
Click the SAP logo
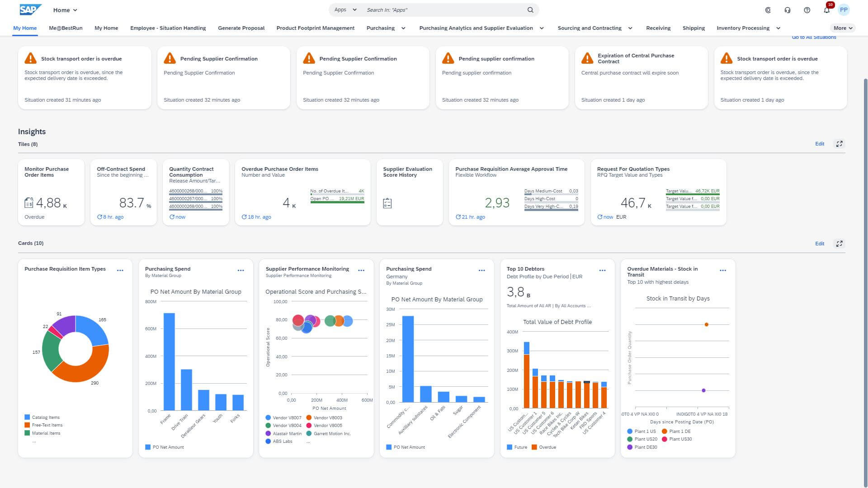[29, 9]
